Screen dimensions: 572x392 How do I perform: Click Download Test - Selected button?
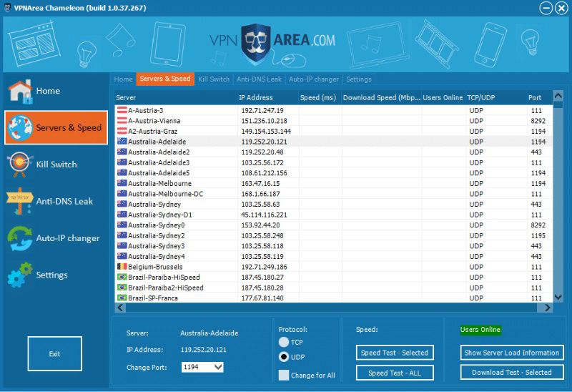tap(512, 372)
